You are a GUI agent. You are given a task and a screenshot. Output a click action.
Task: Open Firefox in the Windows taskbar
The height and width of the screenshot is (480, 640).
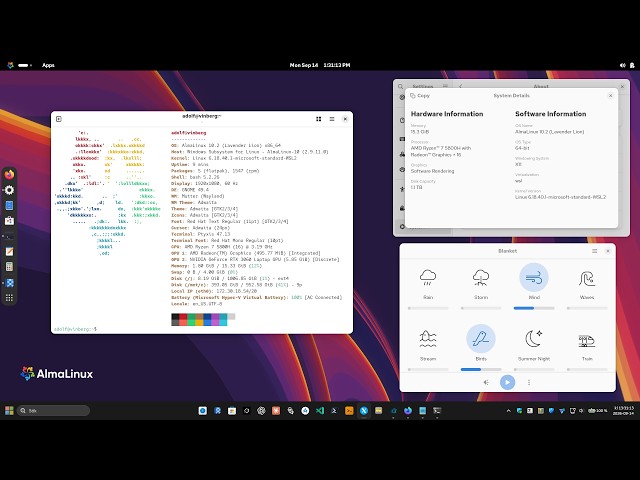click(408, 411)
